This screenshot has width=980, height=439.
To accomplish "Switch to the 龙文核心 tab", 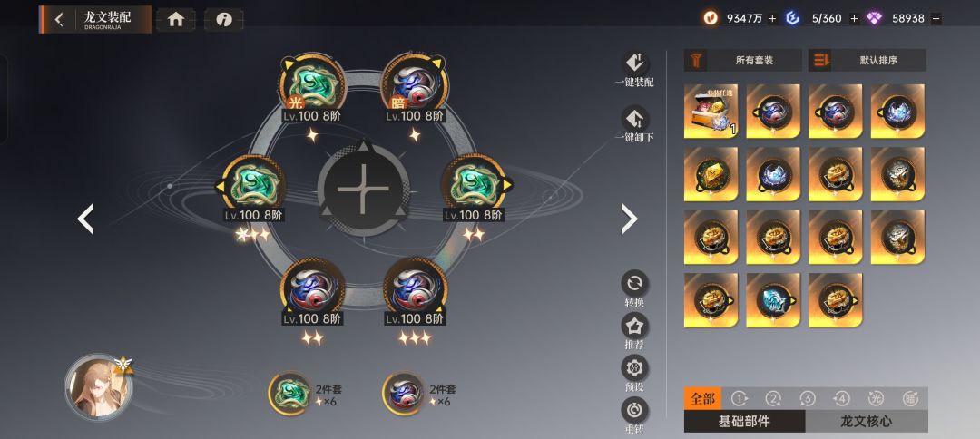I will pos(867,422).
